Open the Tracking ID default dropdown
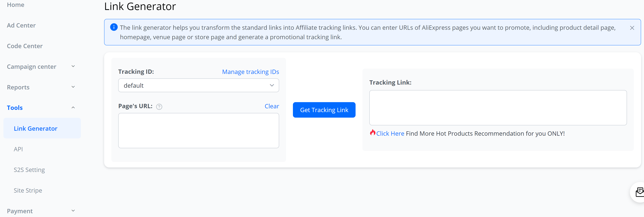The height and width of the screenshot is (217, 644). coord(198,85)
